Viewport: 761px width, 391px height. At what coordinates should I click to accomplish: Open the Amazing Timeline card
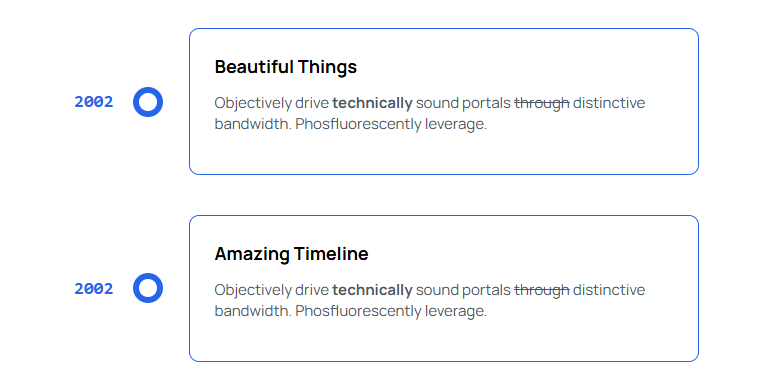click(444, 289)
